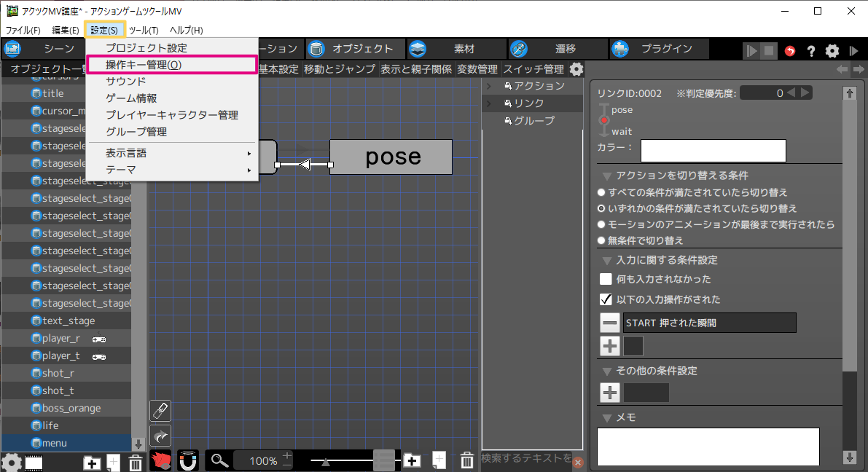Uncheck 以下の入力操作がされた checkbox
Screen dimensions: 868x472
[x=606, y=299]
